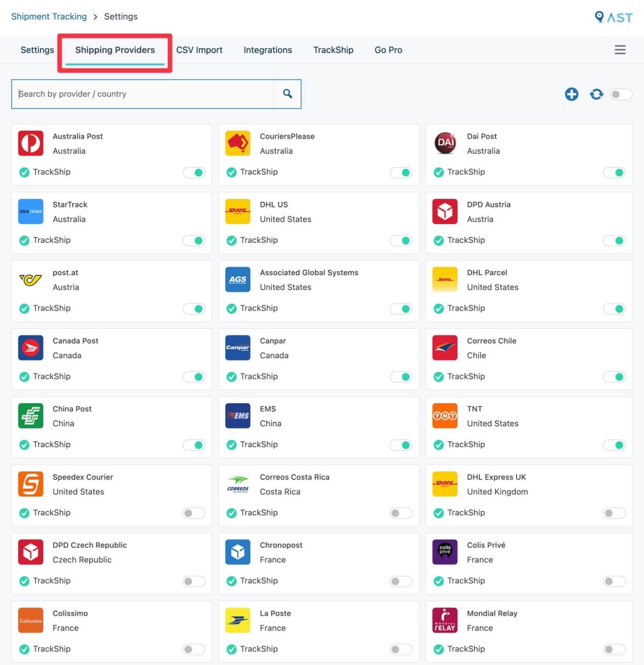Click the Colissimo logo icon
Screen dimensions: 644x665
pos(30,620)
